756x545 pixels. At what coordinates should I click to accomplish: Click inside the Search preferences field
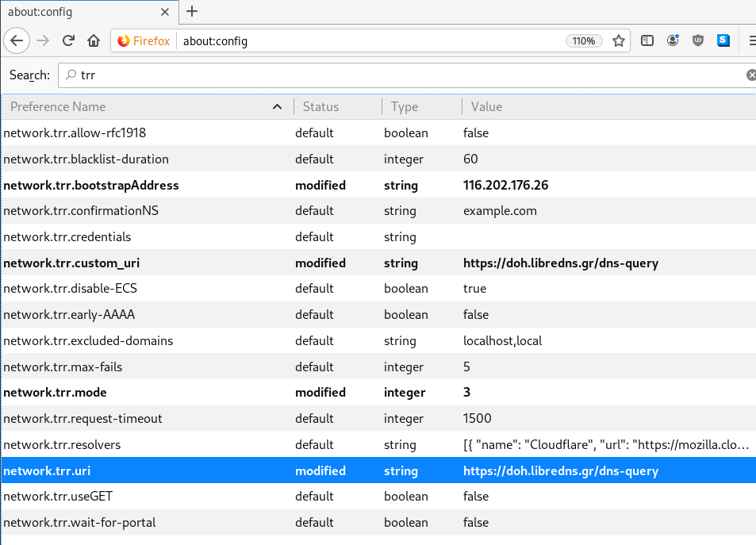[317, 75]
